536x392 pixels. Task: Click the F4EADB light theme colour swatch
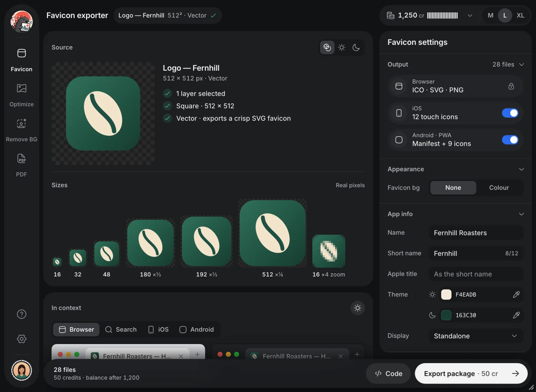446,295
